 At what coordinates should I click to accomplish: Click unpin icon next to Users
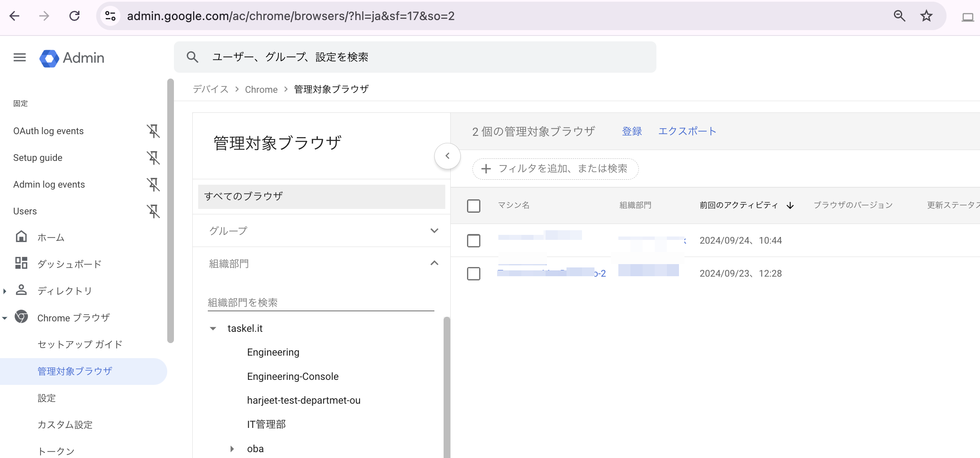153,211
